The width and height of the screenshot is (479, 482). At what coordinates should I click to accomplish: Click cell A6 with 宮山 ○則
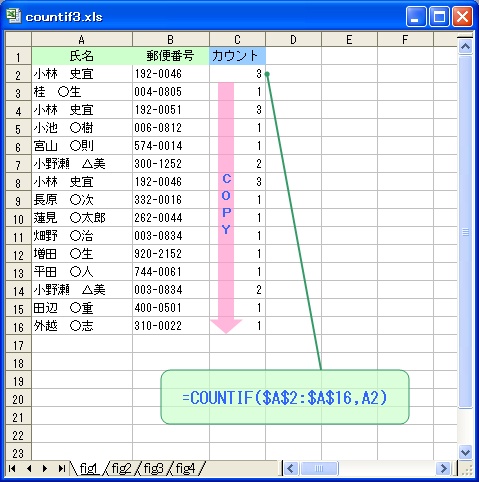point(82,146)
